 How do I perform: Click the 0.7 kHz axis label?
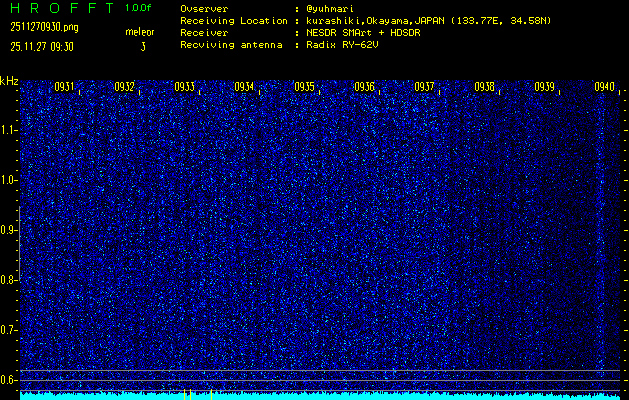point(9,329)
